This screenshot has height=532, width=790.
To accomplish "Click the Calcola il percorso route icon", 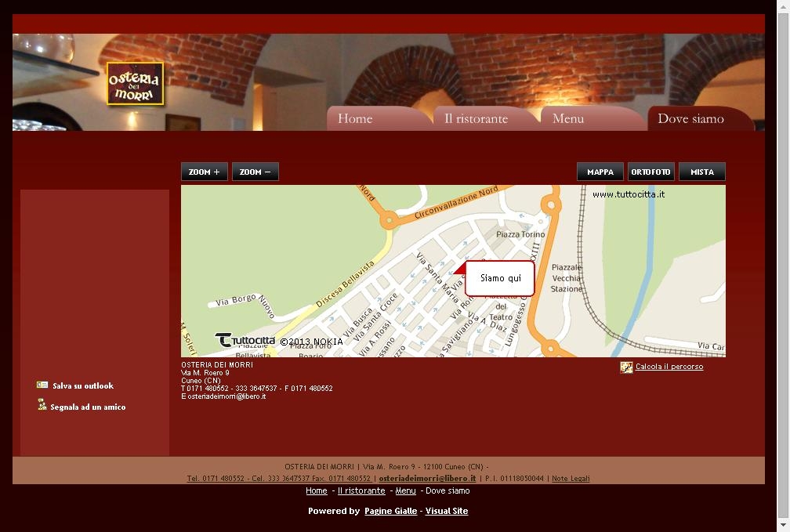I will 626,367.
